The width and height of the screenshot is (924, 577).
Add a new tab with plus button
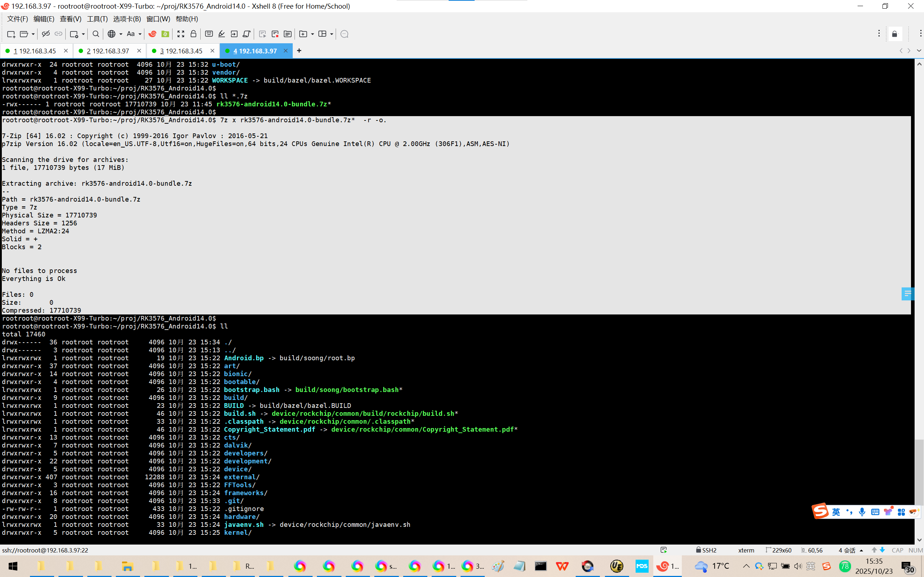[x=299, y=51]
